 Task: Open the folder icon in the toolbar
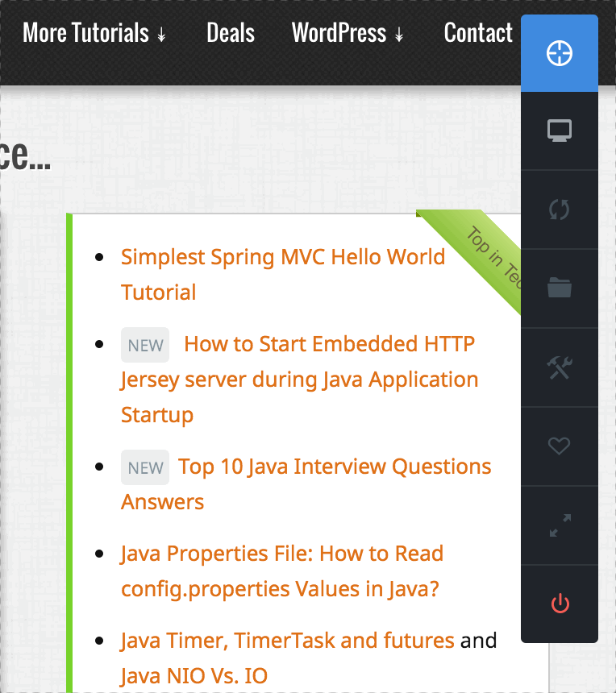[x=559, y=288]
